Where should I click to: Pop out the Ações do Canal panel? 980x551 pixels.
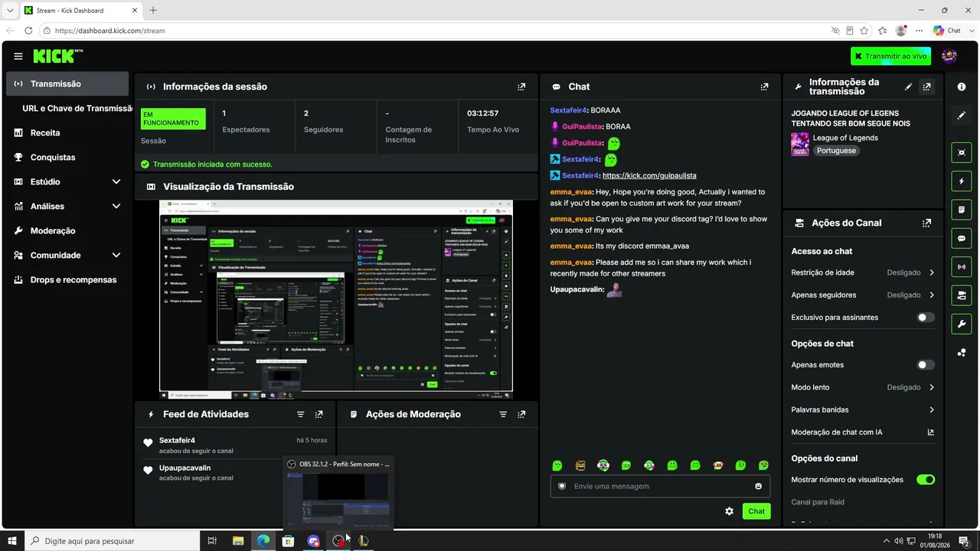927,223
